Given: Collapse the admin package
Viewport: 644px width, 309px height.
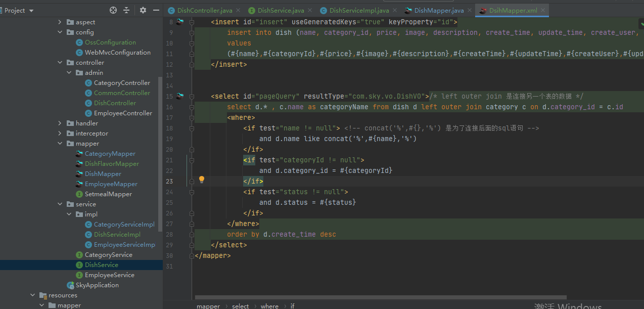Looking at the screenshot, I should point(69,73).
